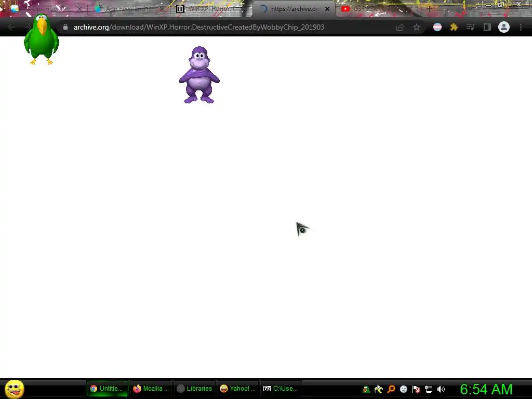Open the Chrome profile avatar
The height and width of the screenshot is (399, 532).
[504, 27]
